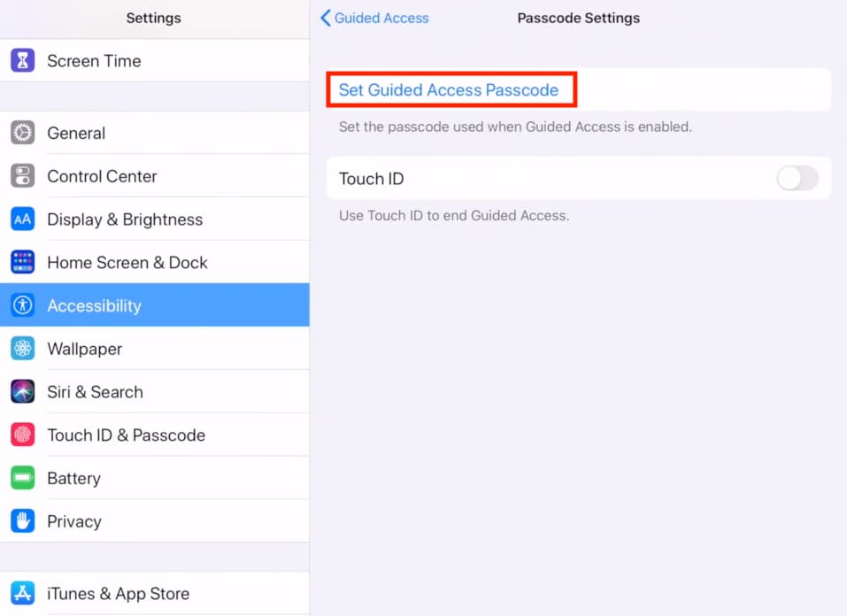Tap the Display & Brightness AA icon
The width and height of the screenshot is (847, 616).
23,219
